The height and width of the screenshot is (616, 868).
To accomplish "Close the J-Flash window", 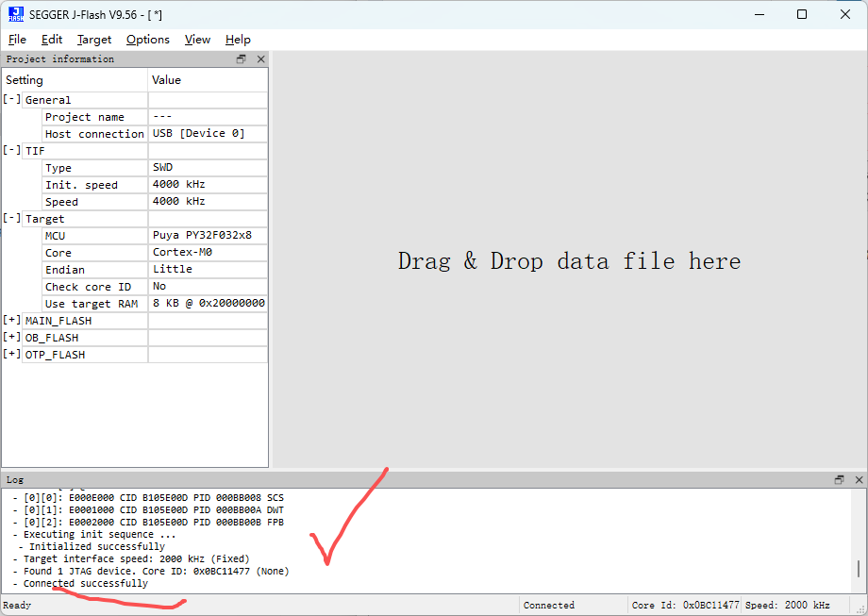I will (x=844, y=14).
